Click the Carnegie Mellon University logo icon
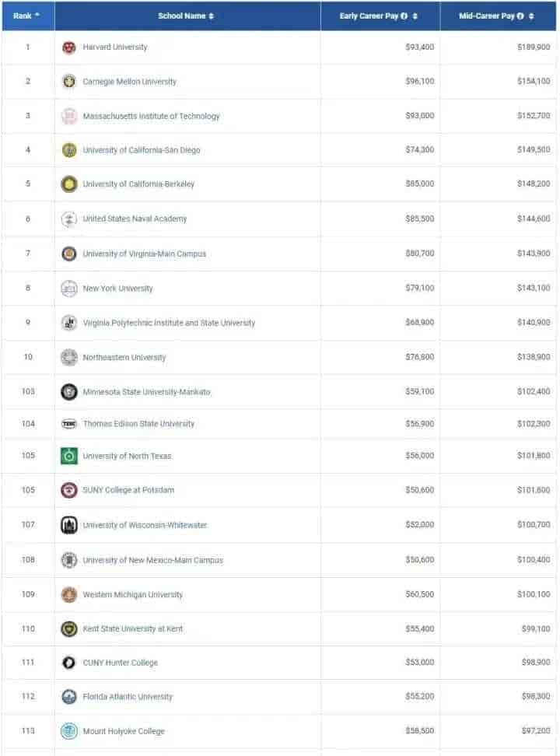560x756 pixels. tap(69, 82)
